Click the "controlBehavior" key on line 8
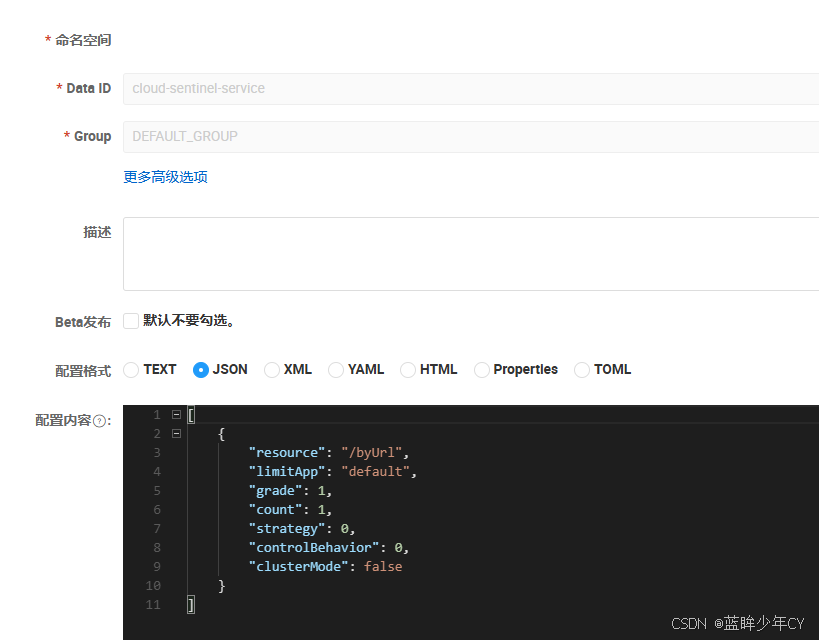Image resolution: width=819 pixels, height=640 pixels. click(314, 548)
